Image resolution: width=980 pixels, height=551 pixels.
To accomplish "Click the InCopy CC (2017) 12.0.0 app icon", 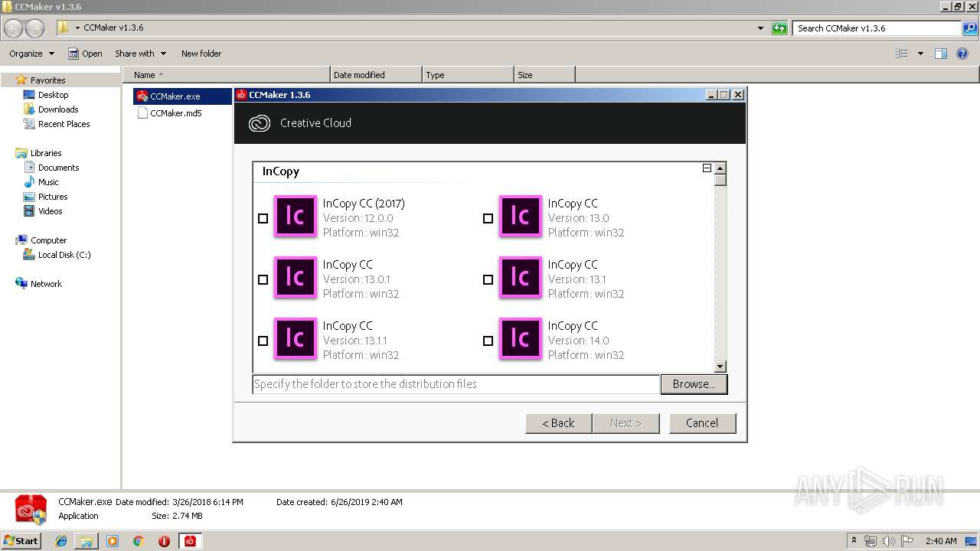I will (x=295, y=217).
